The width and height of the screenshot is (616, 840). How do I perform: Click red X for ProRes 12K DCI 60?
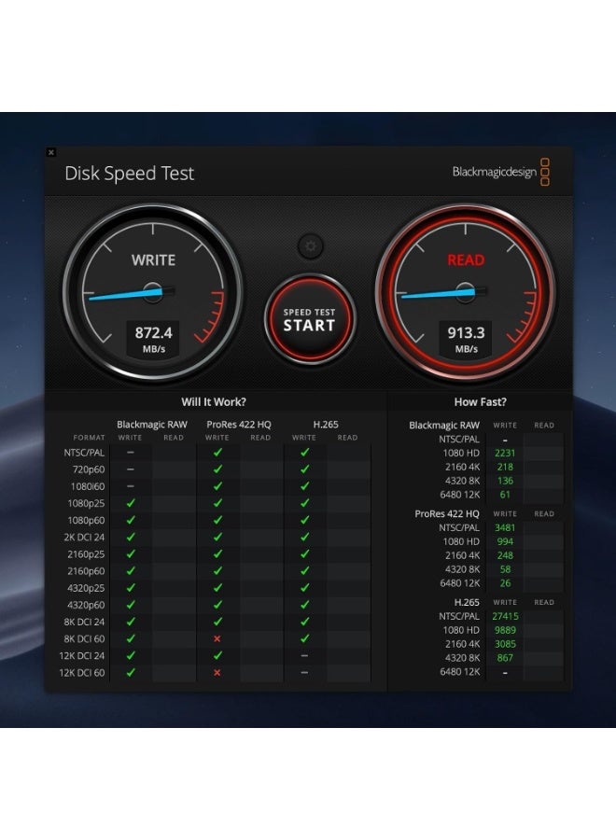[217, 672]
